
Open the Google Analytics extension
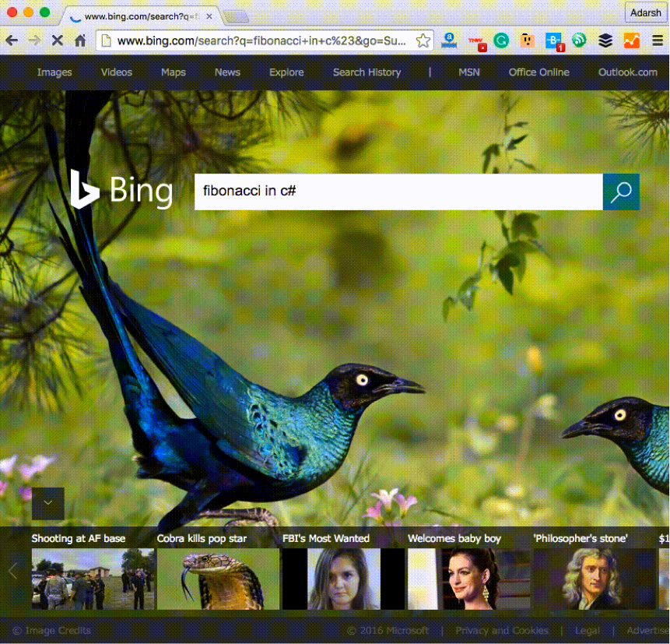631,40
